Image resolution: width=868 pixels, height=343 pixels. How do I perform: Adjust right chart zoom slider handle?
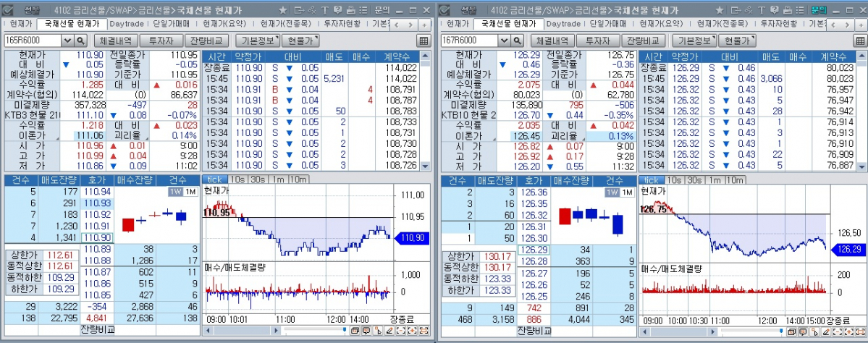781,330
